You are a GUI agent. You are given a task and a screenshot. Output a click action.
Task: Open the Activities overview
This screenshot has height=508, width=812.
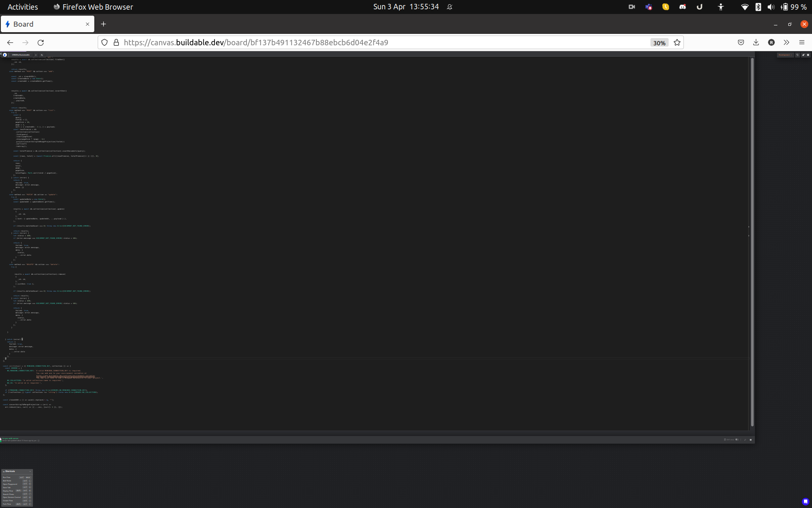tap(22, 7)
